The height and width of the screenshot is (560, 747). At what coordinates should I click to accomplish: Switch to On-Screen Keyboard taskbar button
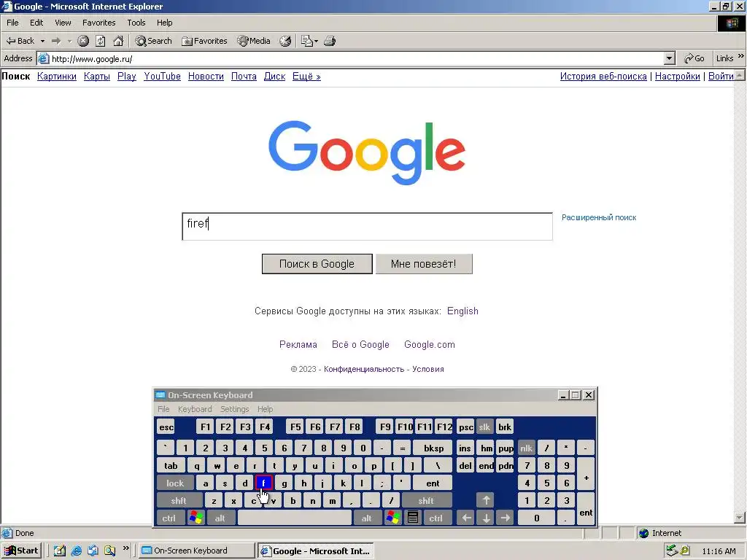197,551
